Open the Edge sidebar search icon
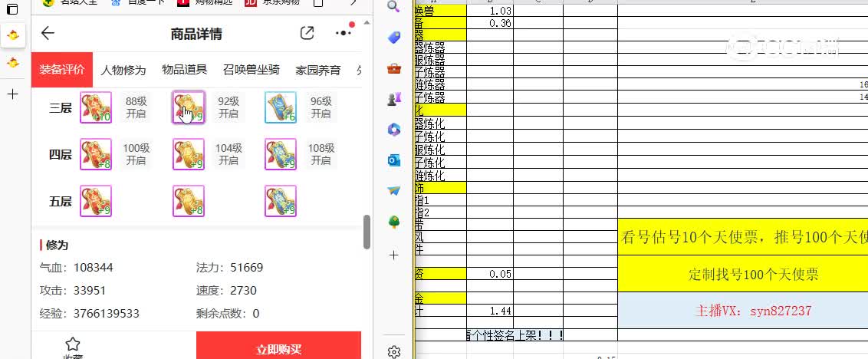This screenshot has width=868, height=359. [x=393, y=6]
